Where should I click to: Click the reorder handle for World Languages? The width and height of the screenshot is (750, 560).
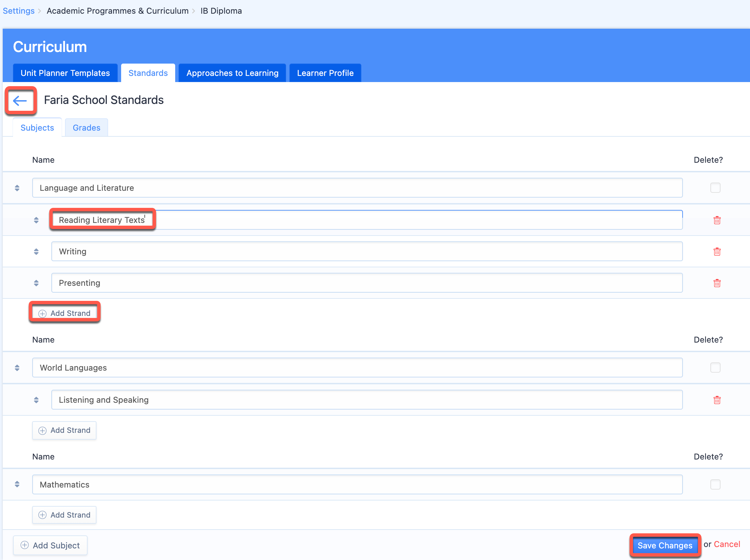click(x=17, y=368)
